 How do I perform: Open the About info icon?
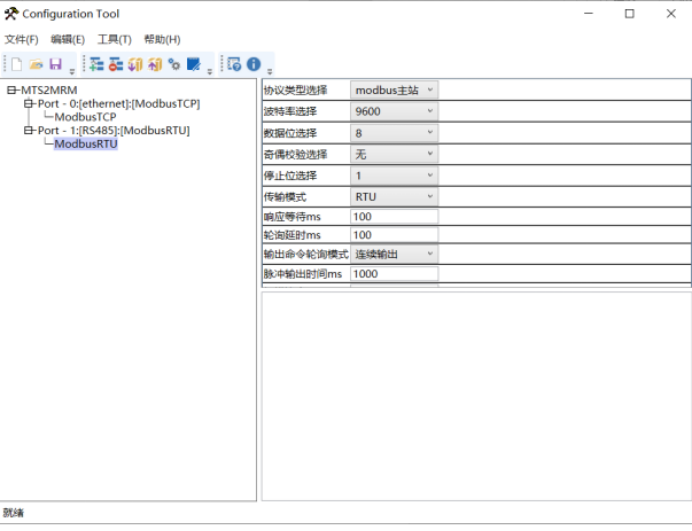(x=254, y=64)
